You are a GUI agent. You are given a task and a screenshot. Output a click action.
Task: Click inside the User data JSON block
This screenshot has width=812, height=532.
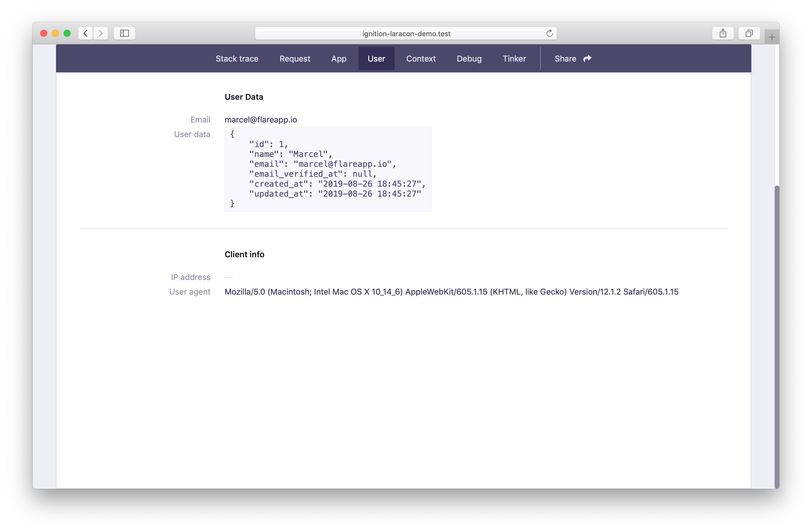click(328, 169)
